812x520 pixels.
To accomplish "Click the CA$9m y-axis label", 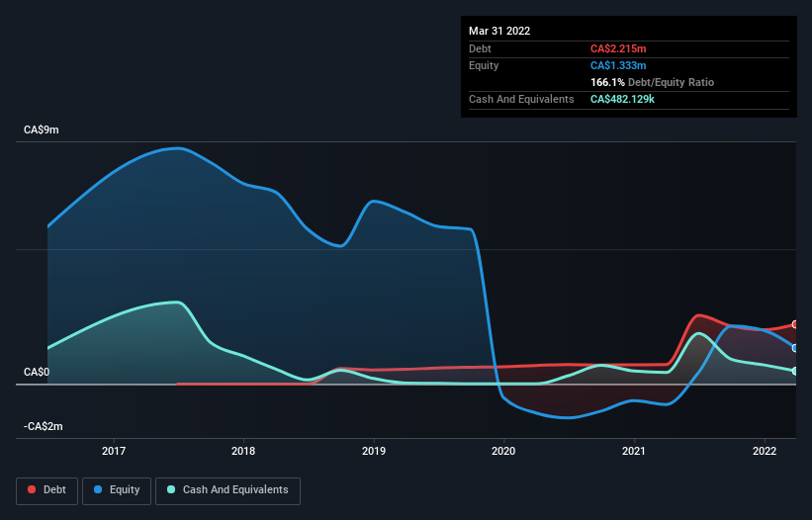I will 42,130.
